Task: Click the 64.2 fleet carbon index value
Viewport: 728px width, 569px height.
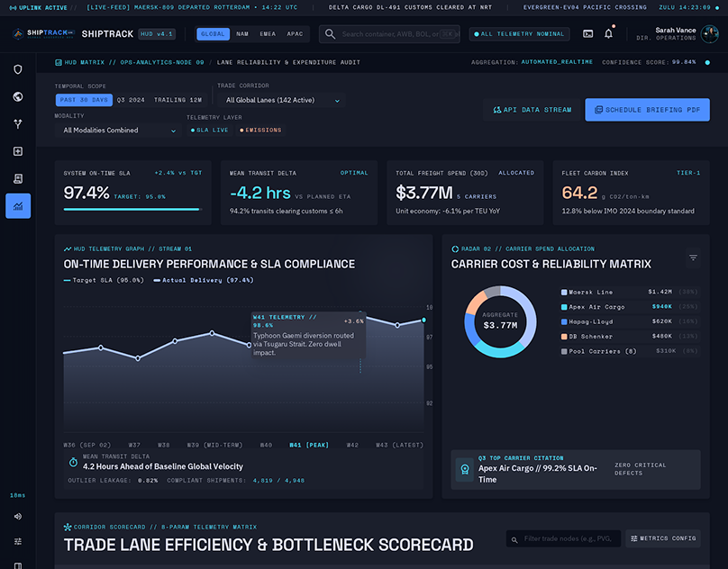Action: click(x=579, y=193)
